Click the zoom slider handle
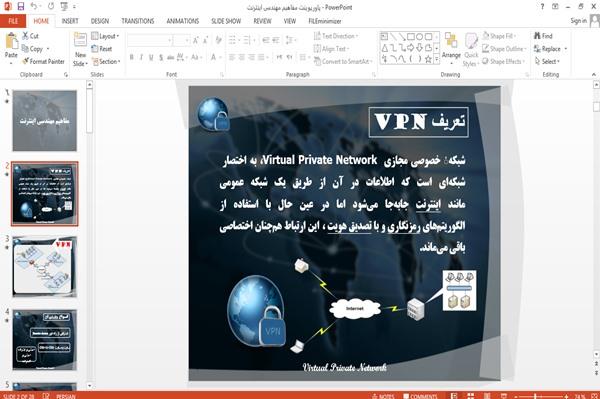Screen dimensions: 600x399 click(x=535, y=396)
